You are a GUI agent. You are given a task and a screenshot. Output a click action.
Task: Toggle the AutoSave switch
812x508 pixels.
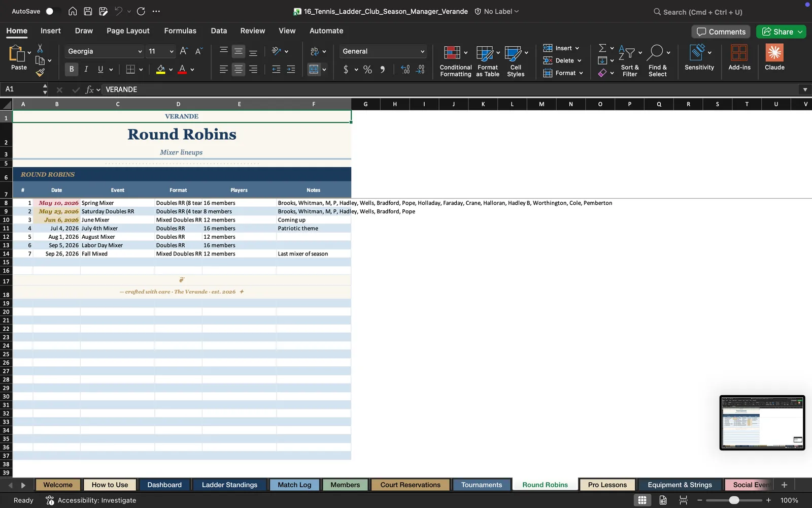52,11
